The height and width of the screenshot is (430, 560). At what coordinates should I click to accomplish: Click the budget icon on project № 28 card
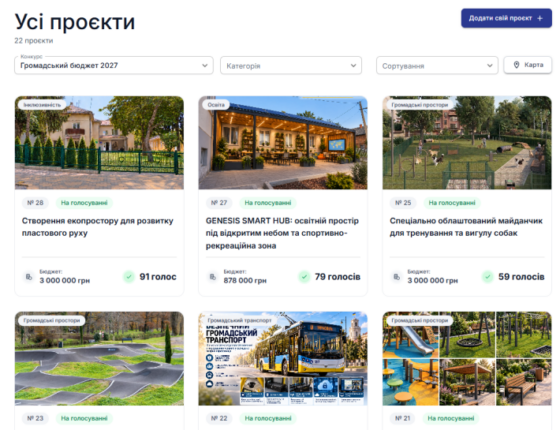point(29,277)
